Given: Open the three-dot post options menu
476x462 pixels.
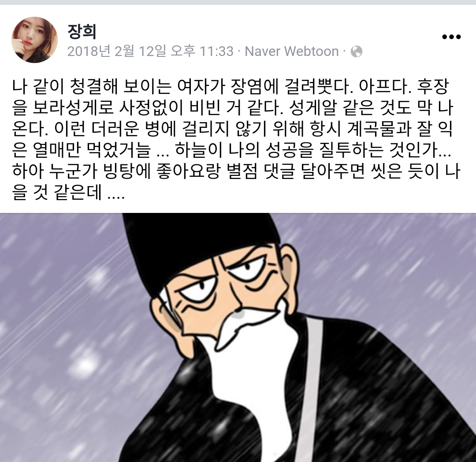Looking at the screenshot, I should pos(451,37).
